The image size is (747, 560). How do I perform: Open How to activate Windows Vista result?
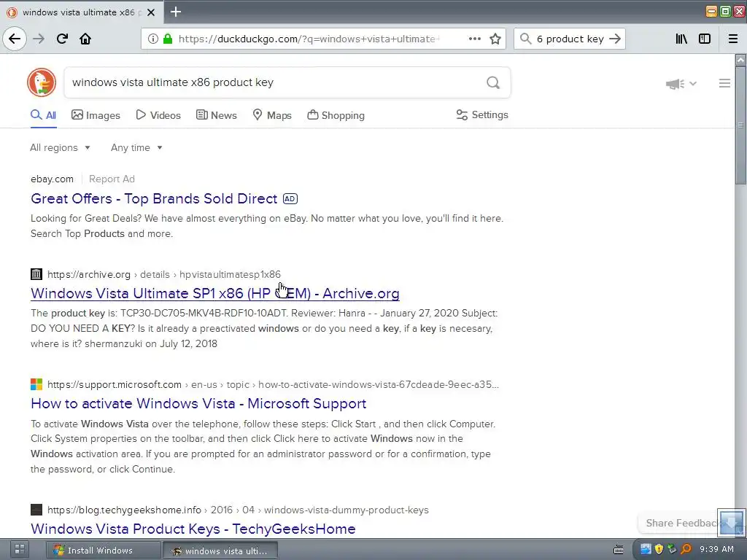[x=198, y=403]
